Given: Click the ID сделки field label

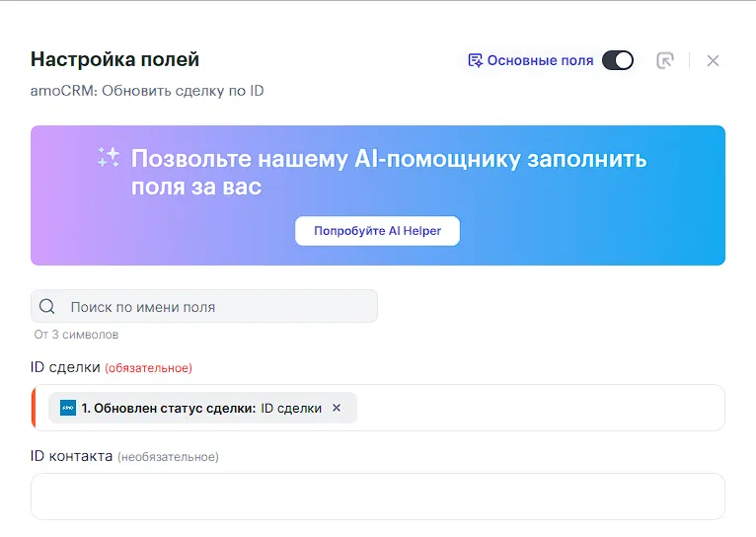Looking at the screenshot, I should (65, 367).
